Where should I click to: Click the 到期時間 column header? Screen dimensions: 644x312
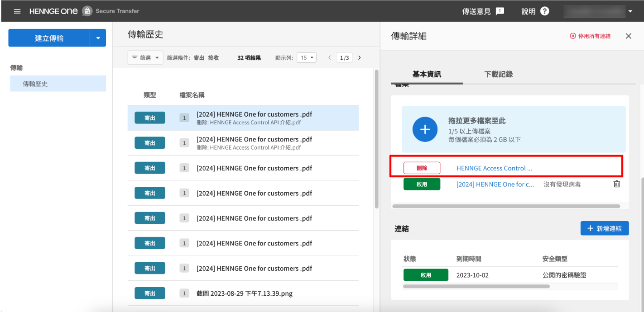point(469,259)
